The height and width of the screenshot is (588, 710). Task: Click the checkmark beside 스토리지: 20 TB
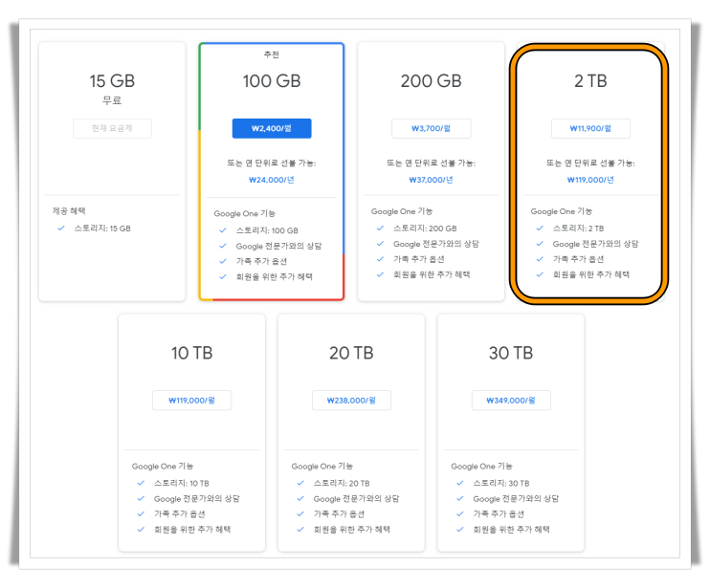300,483
